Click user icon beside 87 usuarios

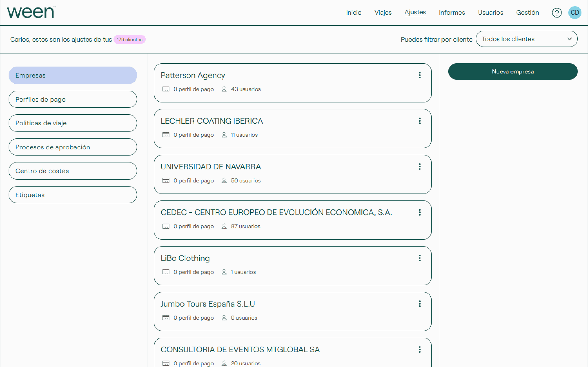point(224,226)
